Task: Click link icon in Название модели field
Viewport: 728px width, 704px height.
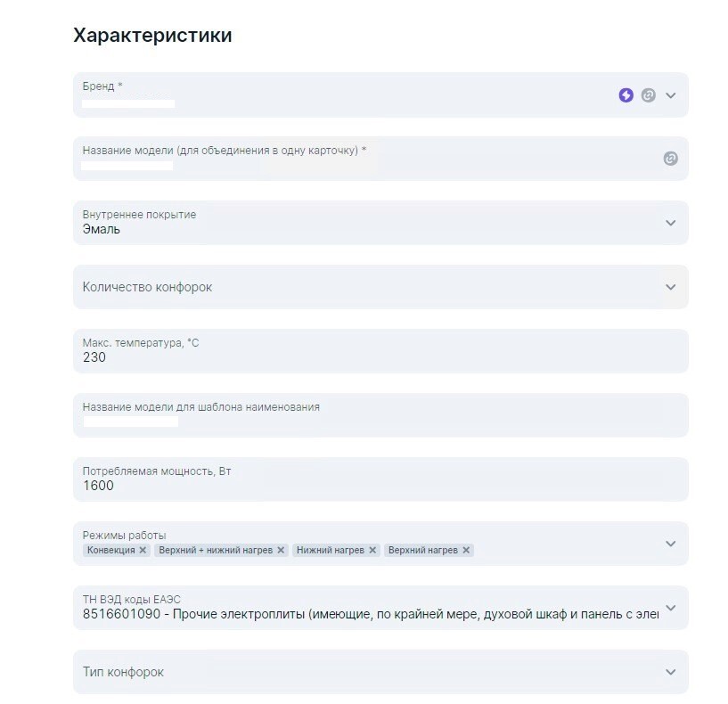Action: point(670,159)
